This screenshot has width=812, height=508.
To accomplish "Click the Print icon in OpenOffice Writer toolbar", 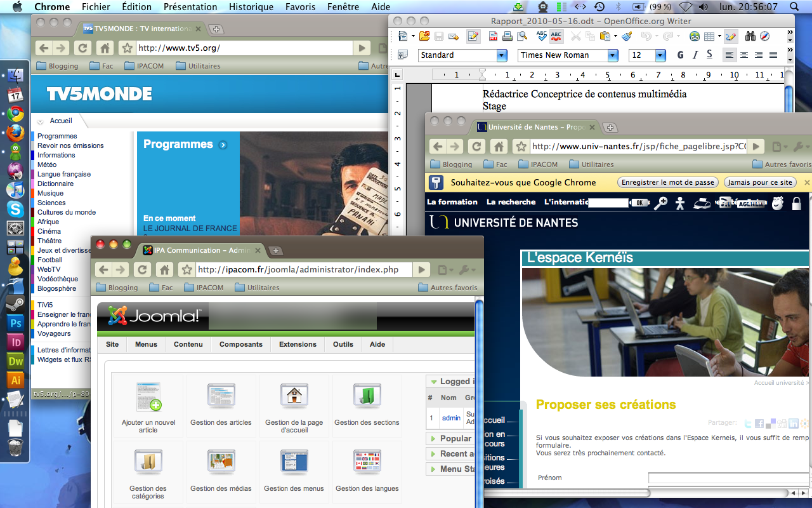I will (507, 36).
